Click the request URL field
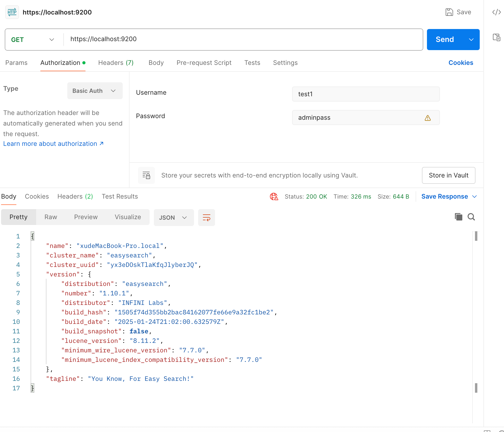The width and height of the screenshot is (504, 432). click(243, 39)
